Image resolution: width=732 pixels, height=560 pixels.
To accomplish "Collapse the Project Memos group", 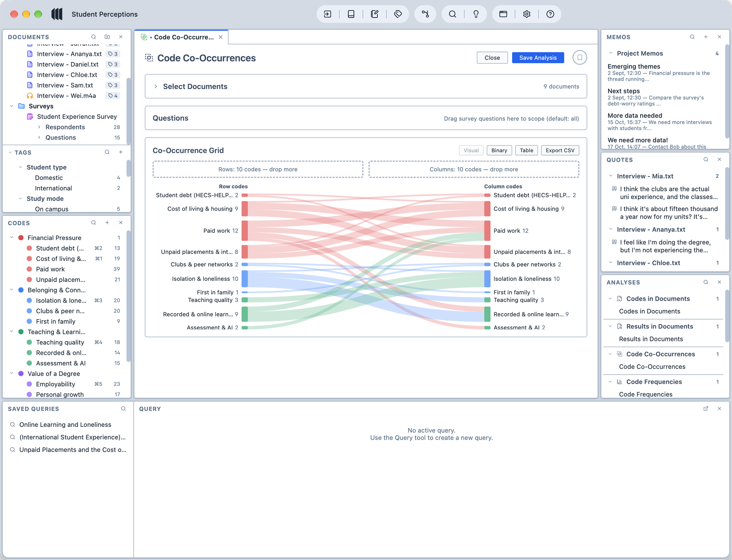I will pos(610,53).
